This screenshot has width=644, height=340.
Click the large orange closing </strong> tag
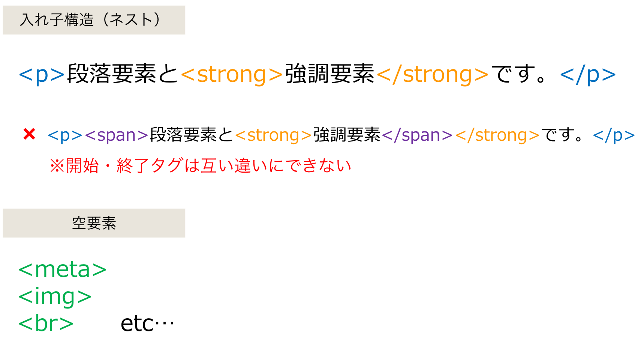(x=433, y=74)
